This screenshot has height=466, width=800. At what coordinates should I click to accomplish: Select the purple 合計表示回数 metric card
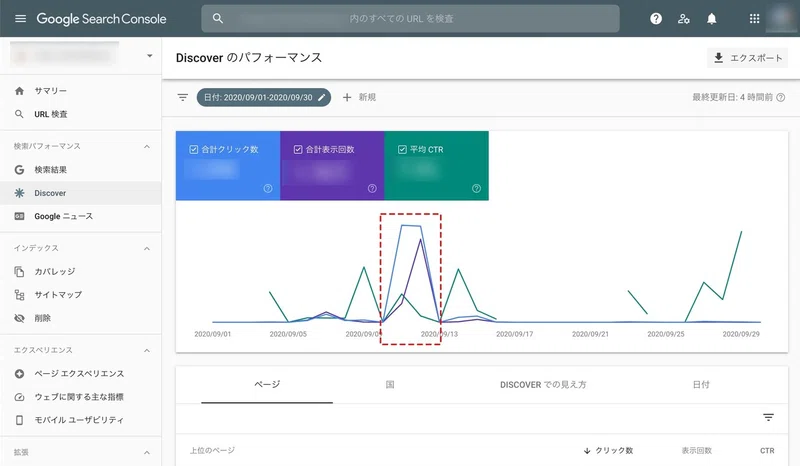[x=332, y=165]
